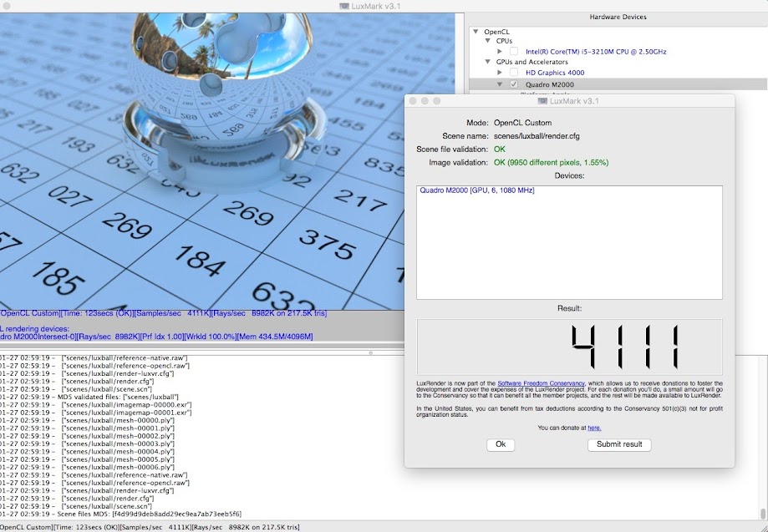Click 'scenes/luxball/render.cfg' scene name value
Image resolution: width=768 pixels, height=532 pixels.
click(537, 136)
